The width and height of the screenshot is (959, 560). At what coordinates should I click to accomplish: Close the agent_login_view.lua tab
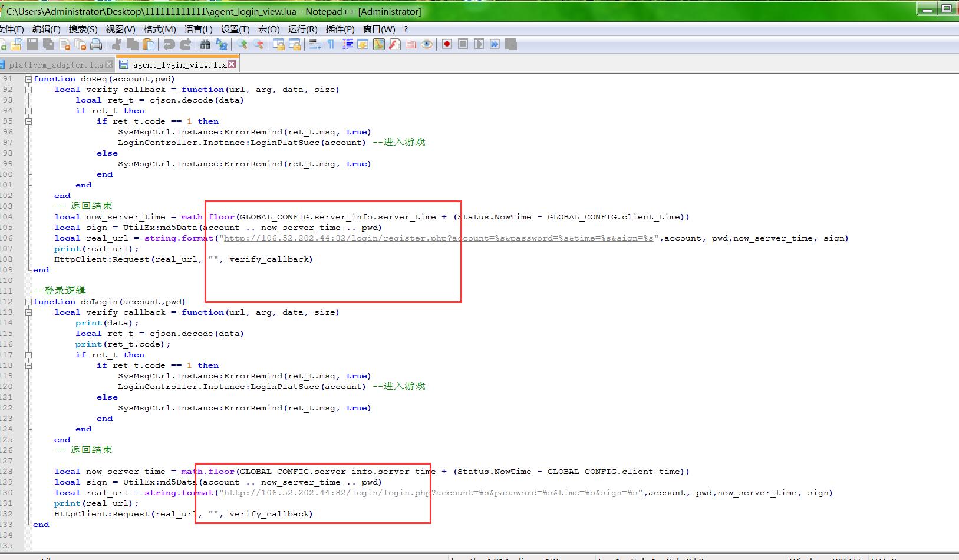[232, 64]
